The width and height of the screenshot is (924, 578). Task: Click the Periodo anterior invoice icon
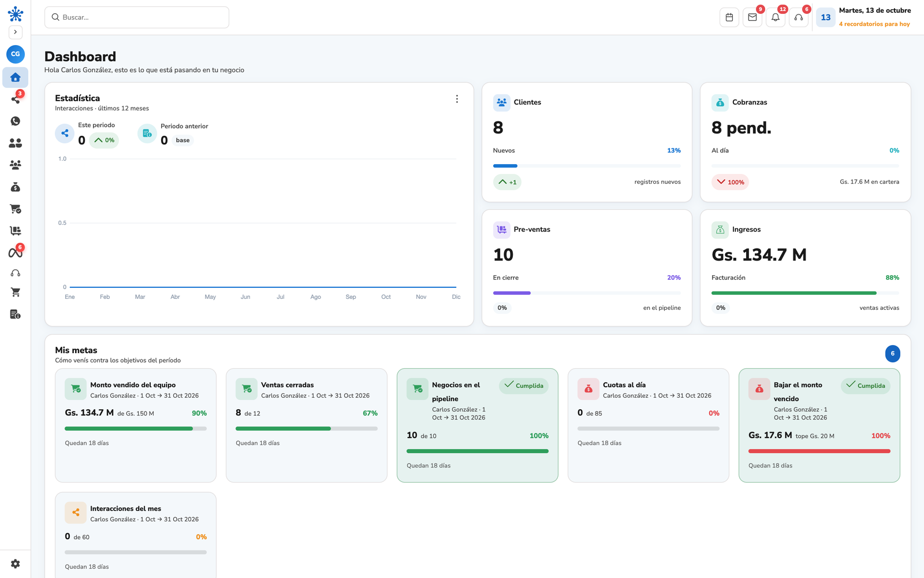pos(147,134)
